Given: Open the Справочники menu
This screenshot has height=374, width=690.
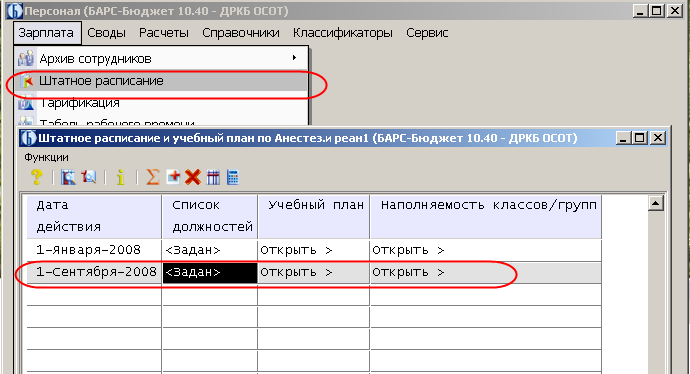Looking at the screenshot, I should click(241, 33).
